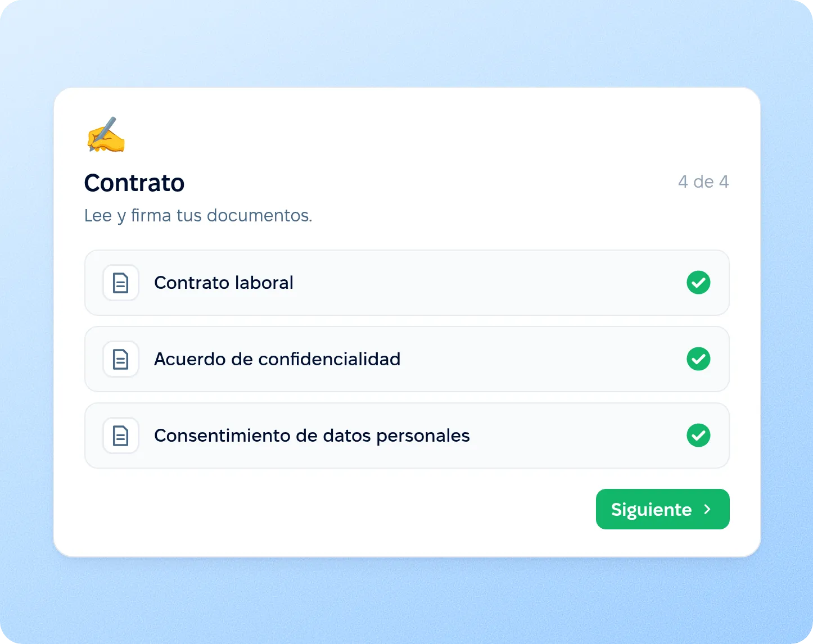
Task: Open the Acuerdo de confidencialidad document
Action: [x=407, y=359]
